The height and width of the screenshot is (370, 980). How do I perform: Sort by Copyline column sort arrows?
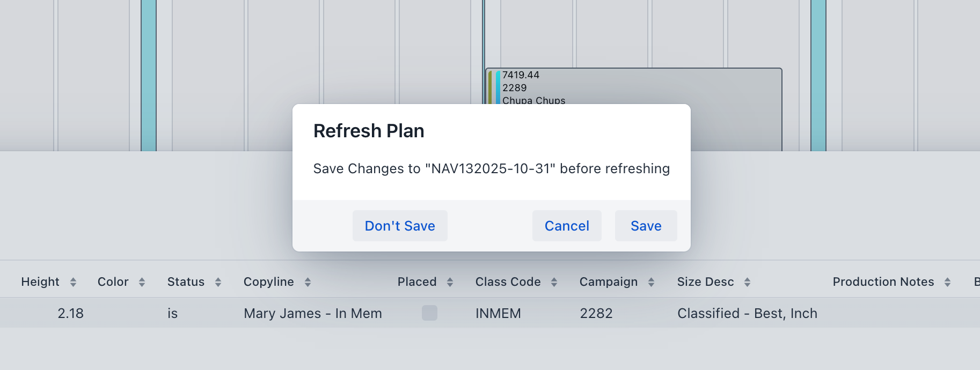pyautogui.click(x=308, y=282)
